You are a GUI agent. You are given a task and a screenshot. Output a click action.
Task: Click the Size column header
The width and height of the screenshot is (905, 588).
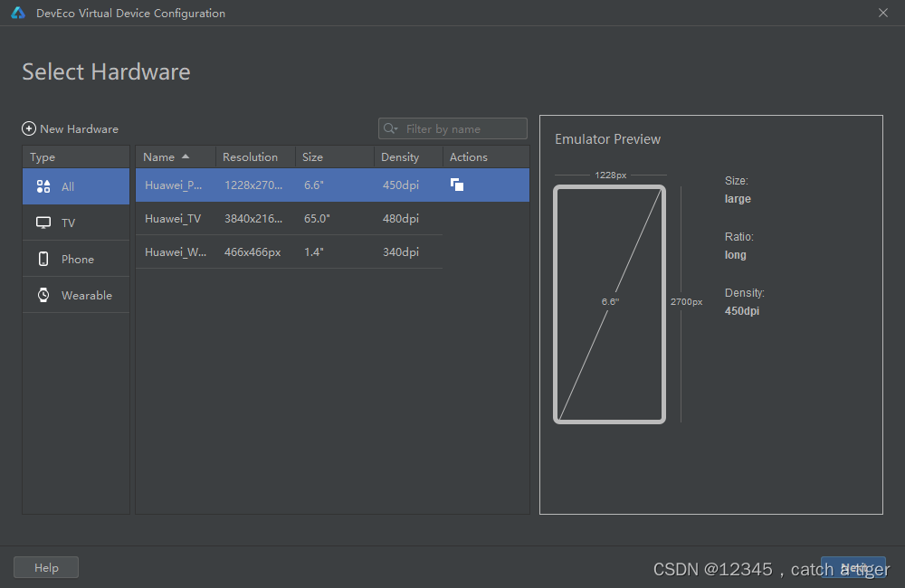pyautogui.click(x=335, y=157)
